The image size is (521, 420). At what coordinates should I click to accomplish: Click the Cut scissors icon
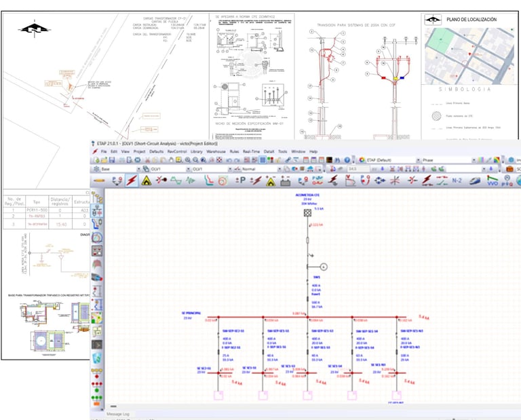pos(147,160)
